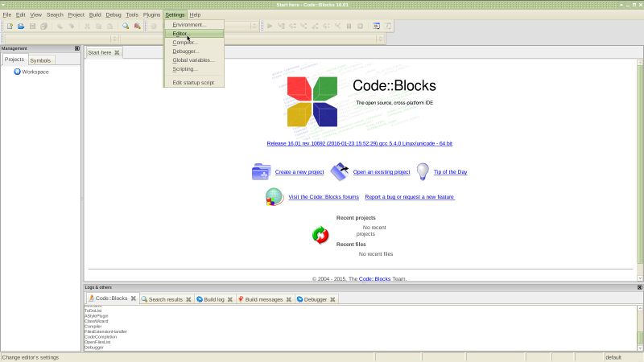This screenshot has height=362, width=644.
Task: Open the Debugging windows toolbar icon
Action: coord(376,26)
